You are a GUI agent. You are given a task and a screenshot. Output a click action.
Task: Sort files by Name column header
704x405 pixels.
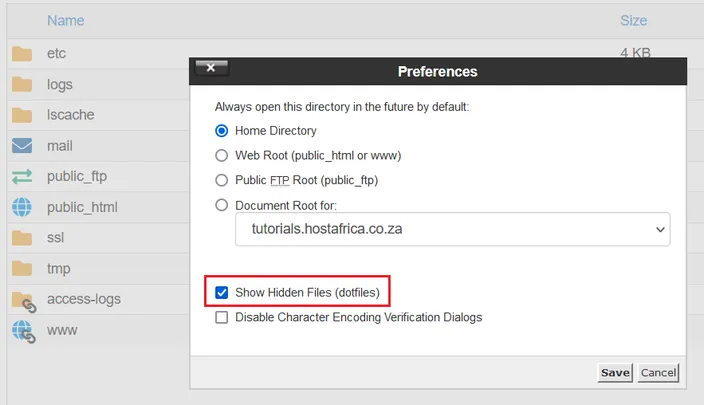coord(66,21)
